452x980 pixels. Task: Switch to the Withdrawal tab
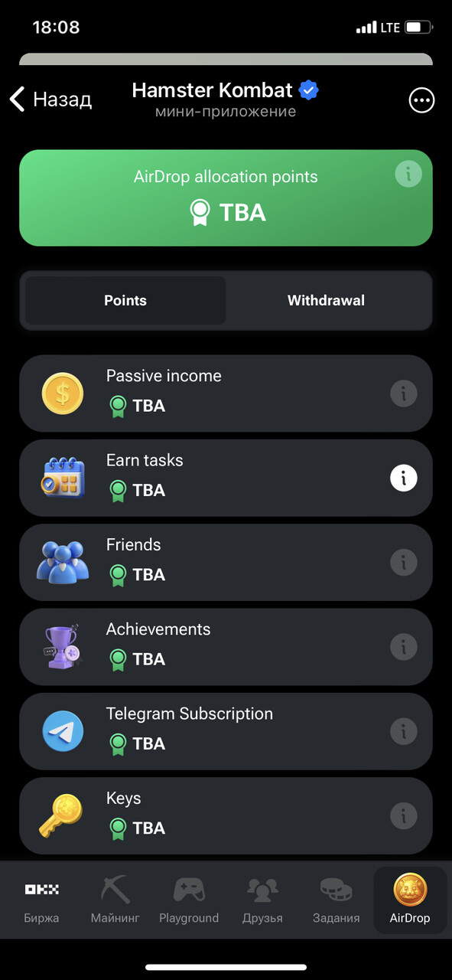326,301
